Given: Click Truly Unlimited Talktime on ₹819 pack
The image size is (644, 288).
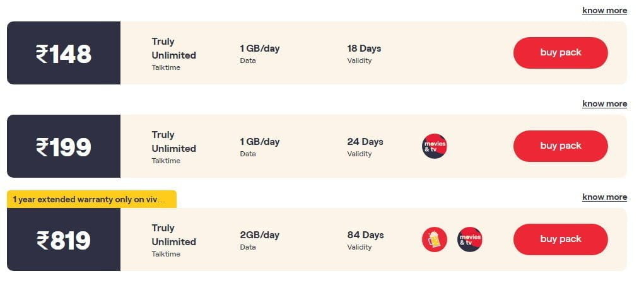Looking at the screenshot, I should click(x=173, y=240).
